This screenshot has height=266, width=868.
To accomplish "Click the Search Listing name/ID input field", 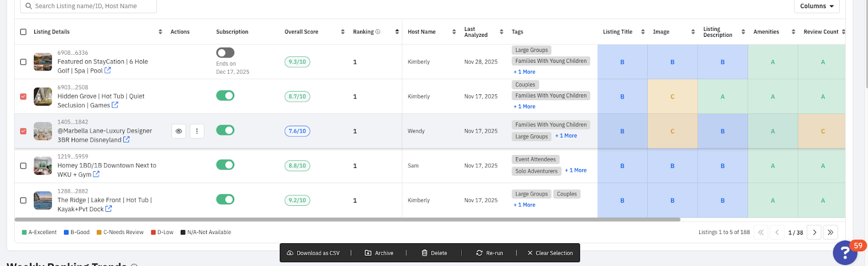I will click(88, 6).
